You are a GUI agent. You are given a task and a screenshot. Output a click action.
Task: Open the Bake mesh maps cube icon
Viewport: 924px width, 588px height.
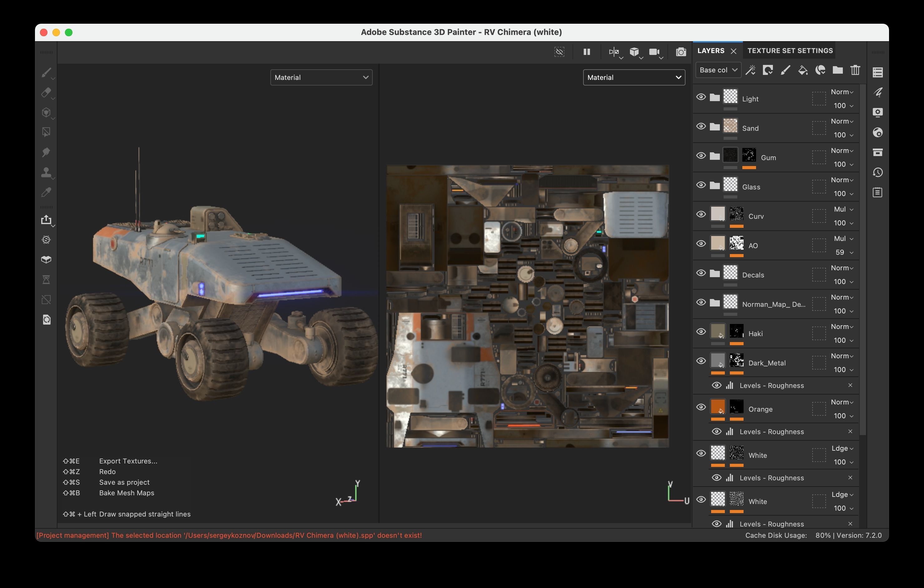click(x=46, y=259)
